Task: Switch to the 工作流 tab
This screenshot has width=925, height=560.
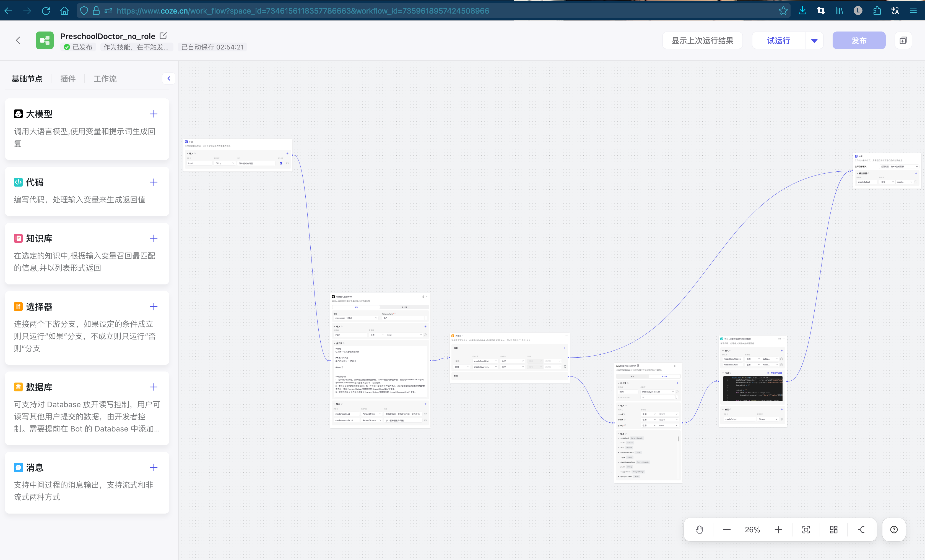Action: click(x=105, y=79)
